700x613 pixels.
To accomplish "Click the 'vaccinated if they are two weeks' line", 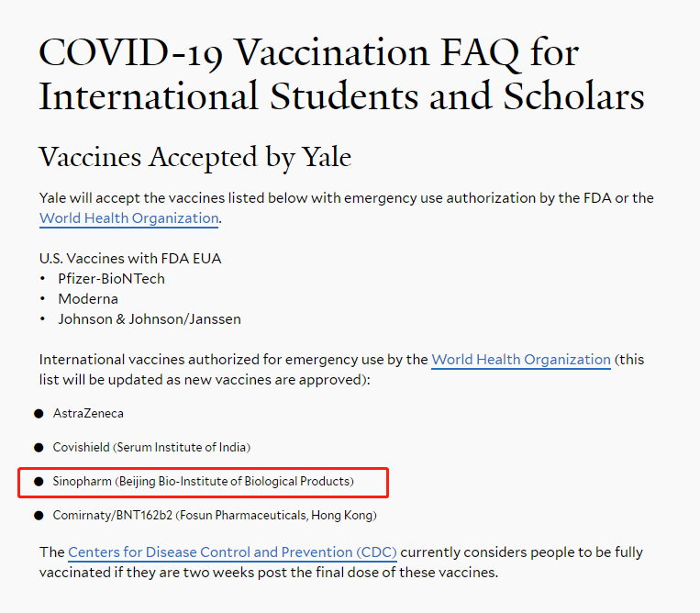I will 269,573.
